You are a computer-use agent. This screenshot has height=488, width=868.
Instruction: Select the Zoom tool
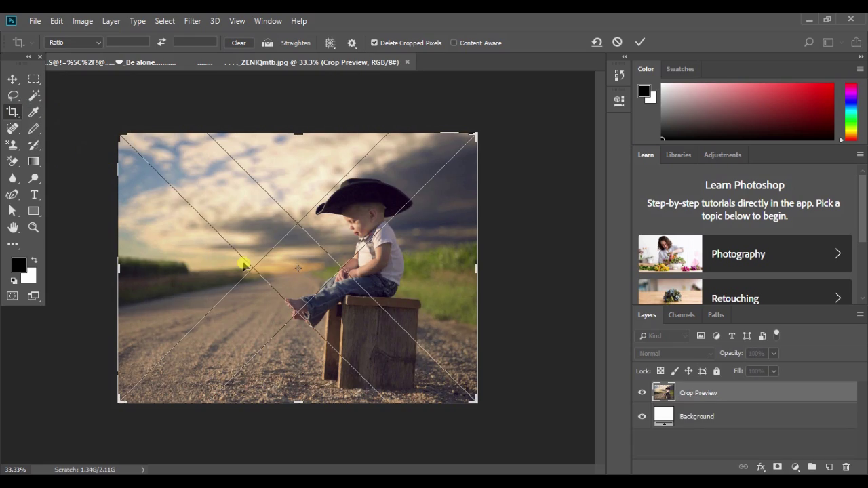pos(34,228)
